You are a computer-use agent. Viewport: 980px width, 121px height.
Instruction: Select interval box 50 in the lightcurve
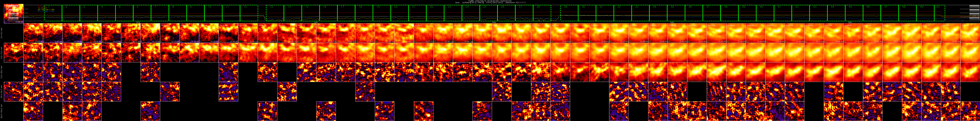(940, 13)
